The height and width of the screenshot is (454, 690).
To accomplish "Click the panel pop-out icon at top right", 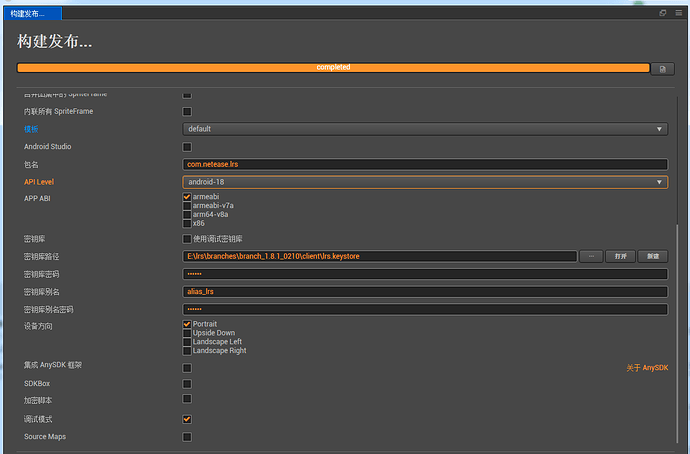I will 663,13.
